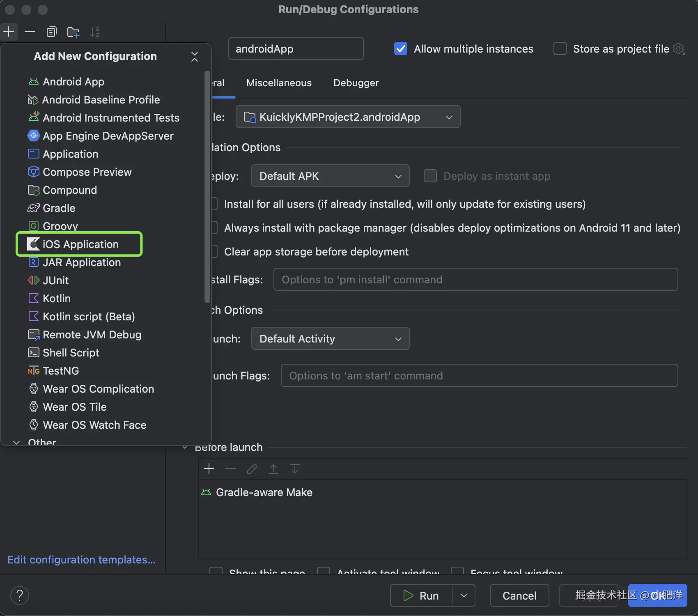Collapse the Add New Configuration popup arrows

(x=195, y=57)
